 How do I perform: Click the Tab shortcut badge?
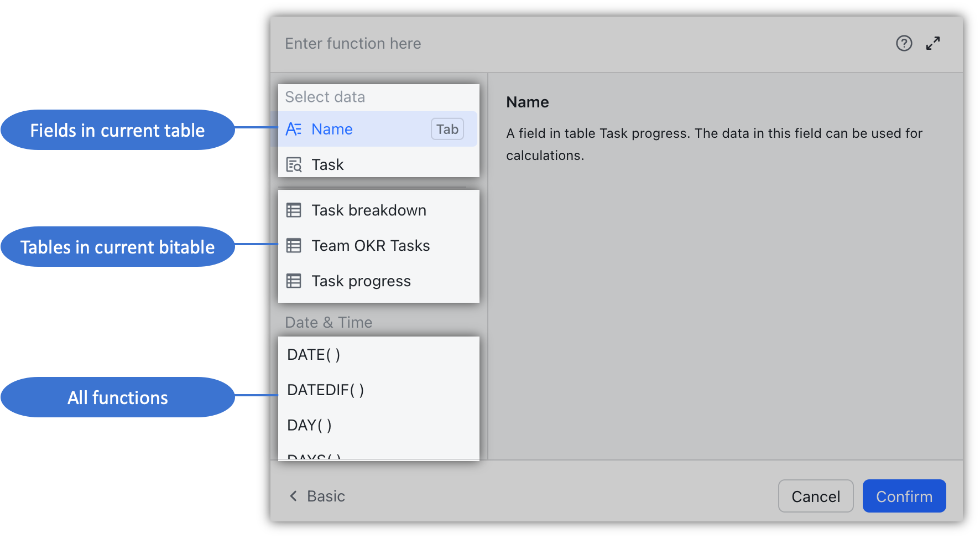point(447,129)
